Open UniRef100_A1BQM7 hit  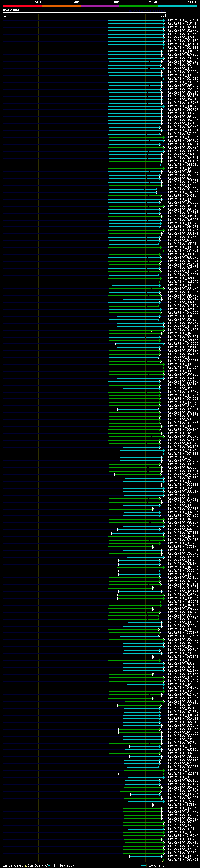pyautogui.click(x=183, y=103)
